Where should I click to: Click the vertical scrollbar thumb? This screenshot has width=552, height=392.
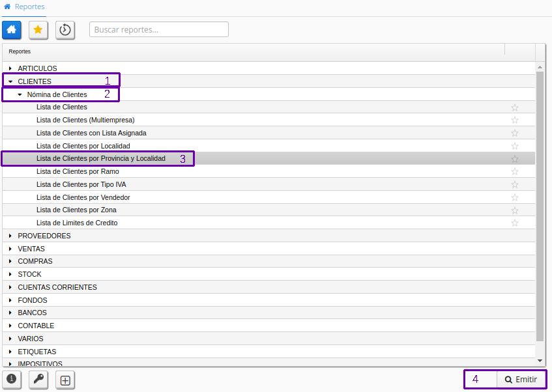[540, 206]
